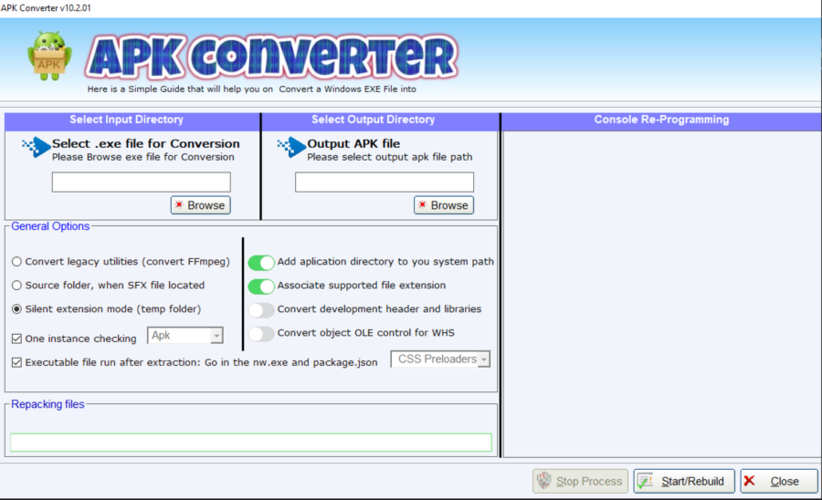
Task: Click the Select Output Directory header
Action: (x=373, y=119)
